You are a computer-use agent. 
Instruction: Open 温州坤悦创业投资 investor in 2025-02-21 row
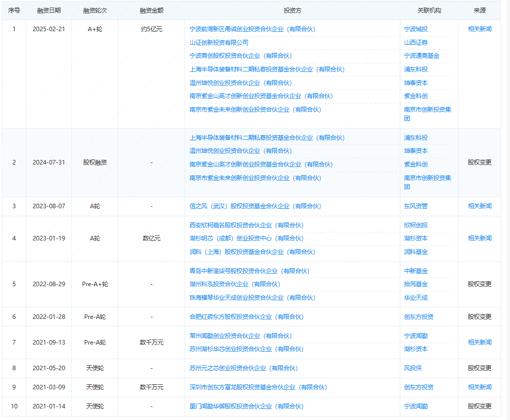coord(241,83)
